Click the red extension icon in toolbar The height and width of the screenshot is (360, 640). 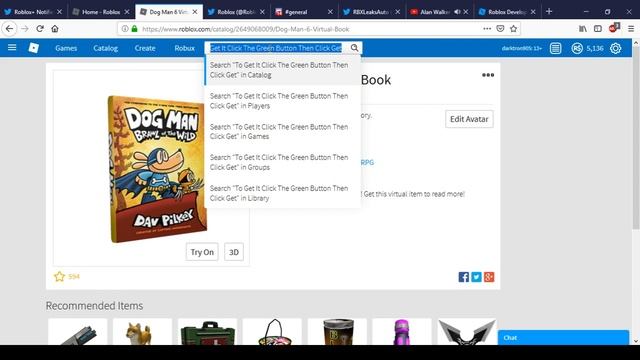click(614, 28)
